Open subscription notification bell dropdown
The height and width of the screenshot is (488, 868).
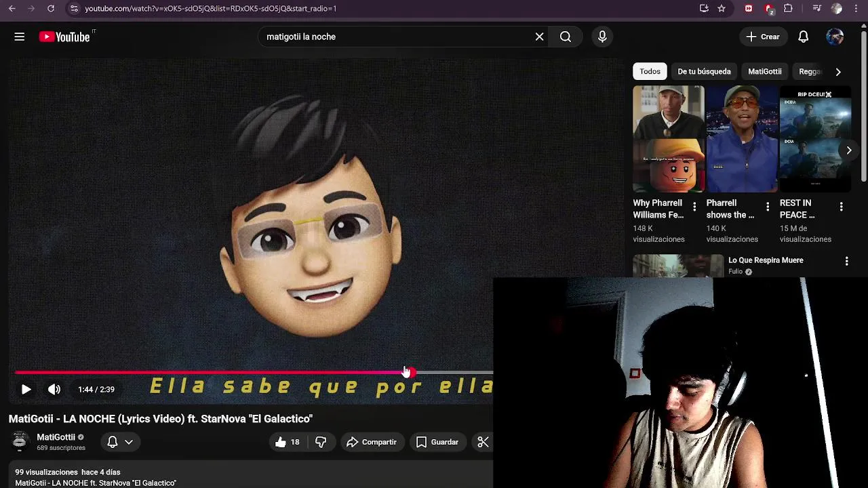tap(120, 442)
